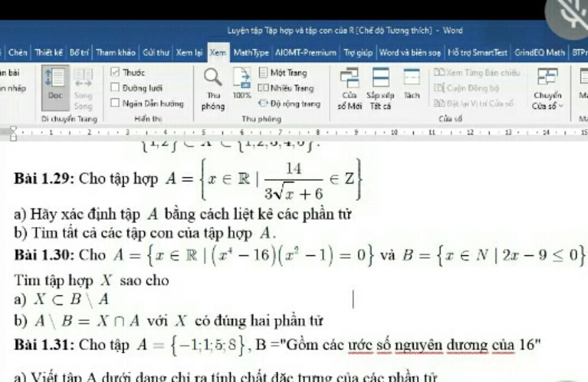Click the heading Bài 1.30 in the document

pos(44,255)
